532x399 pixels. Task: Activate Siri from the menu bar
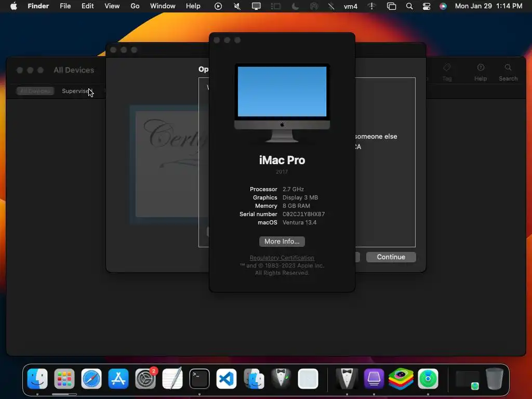(x=443, y=6)
